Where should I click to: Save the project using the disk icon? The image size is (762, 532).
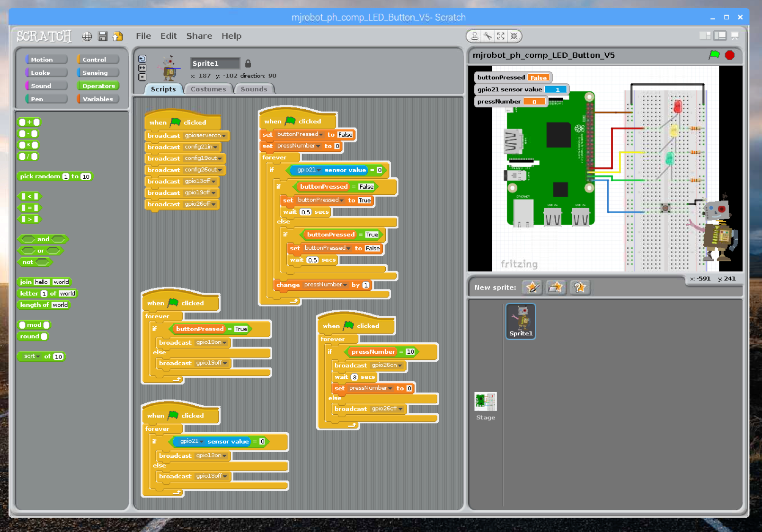pos(102,36)
